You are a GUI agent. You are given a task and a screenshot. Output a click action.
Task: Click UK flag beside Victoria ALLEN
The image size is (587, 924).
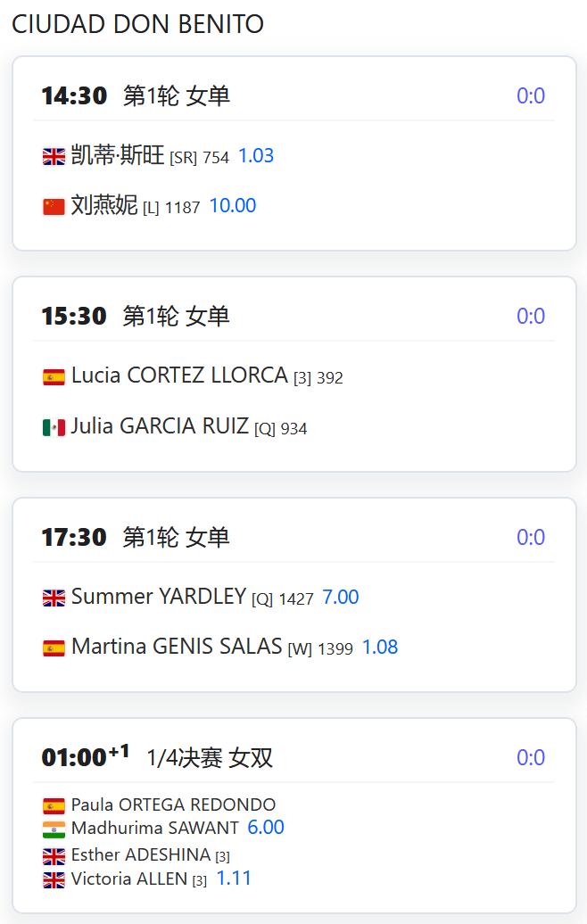point(54,880)
